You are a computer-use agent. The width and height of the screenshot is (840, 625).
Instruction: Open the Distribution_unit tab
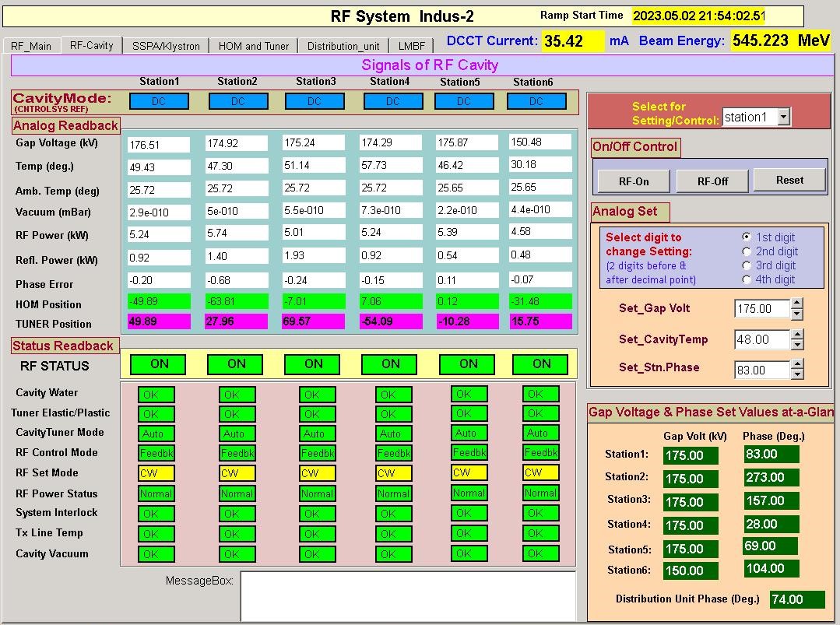343,46
